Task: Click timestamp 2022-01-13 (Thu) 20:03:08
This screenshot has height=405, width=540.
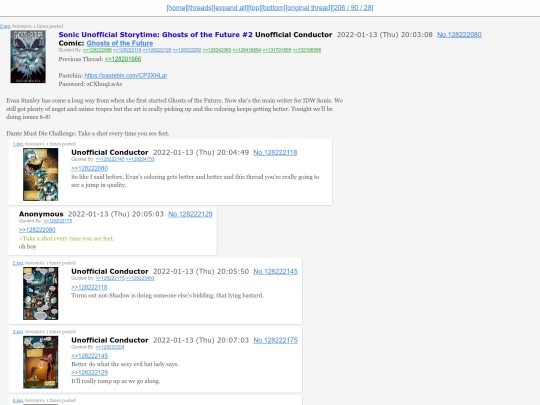Action: point(384,35)
